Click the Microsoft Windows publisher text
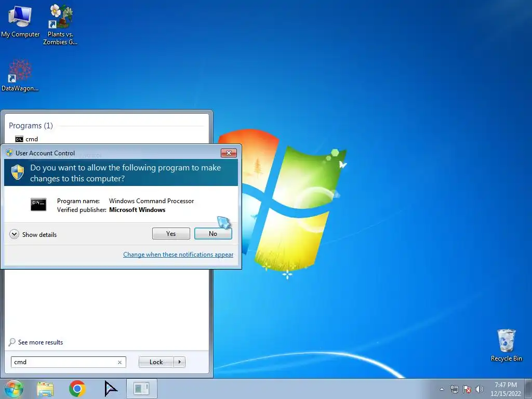Image resolution: width=532 pixels, height=399 pixels. click(x=137, y=210)
